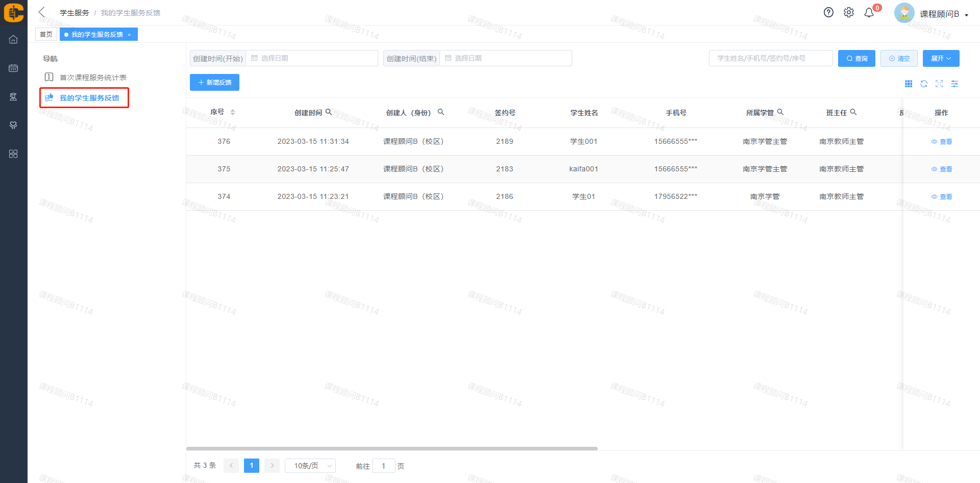Viewport: 980px width, 483px height.
Task: Click the horizontal table scrollbar
Action: point(391,449)
